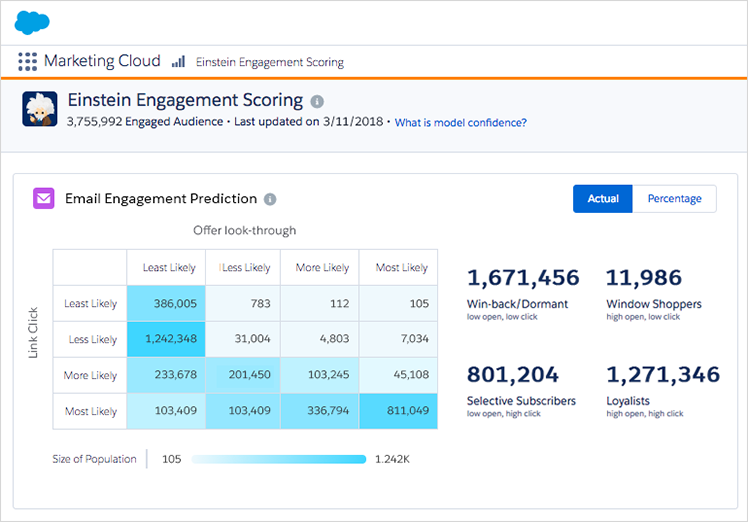Click the 1.242K legend maximum value
Image resolution: width=748 pixels, height=522 pixels.
pos(392,459)
